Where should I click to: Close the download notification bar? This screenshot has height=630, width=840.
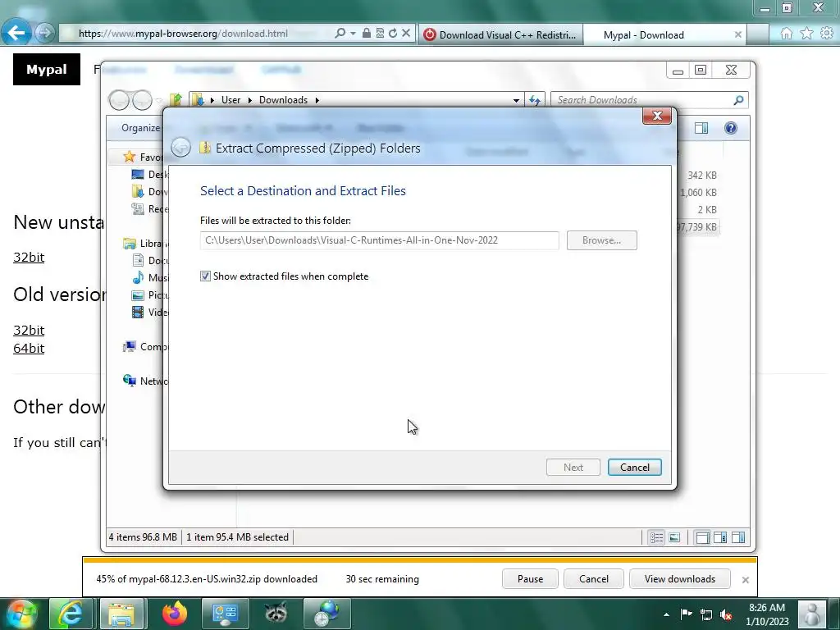pyautogui.click(x=745, y=580)
